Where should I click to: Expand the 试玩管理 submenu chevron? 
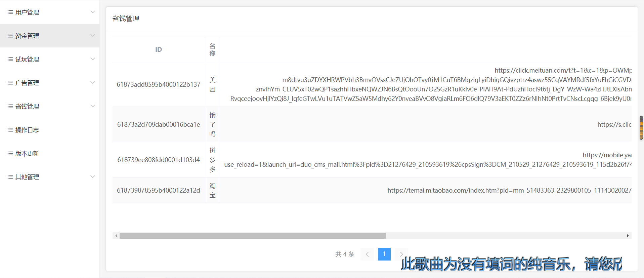pos(93,59)
